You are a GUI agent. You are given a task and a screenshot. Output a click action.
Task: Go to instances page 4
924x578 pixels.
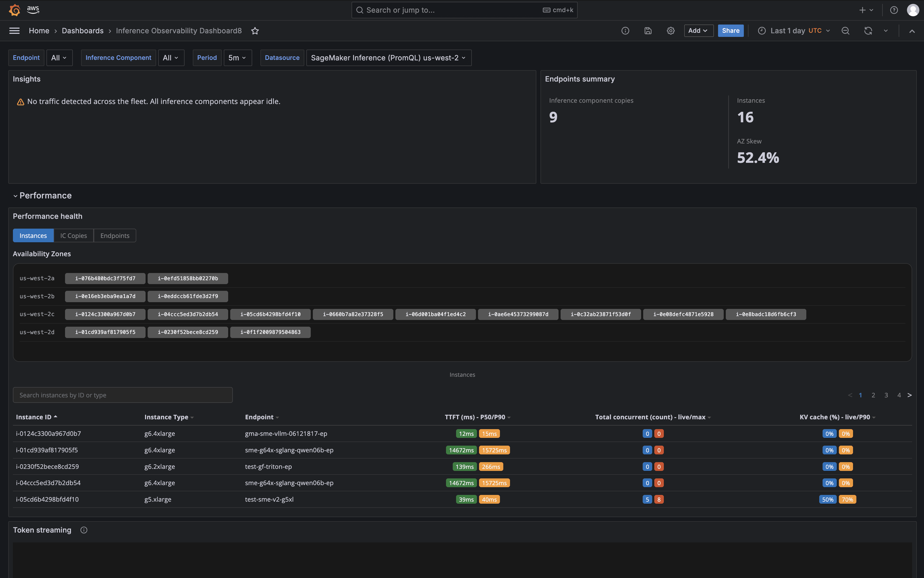pyautogui.click(x=899, y=395)
